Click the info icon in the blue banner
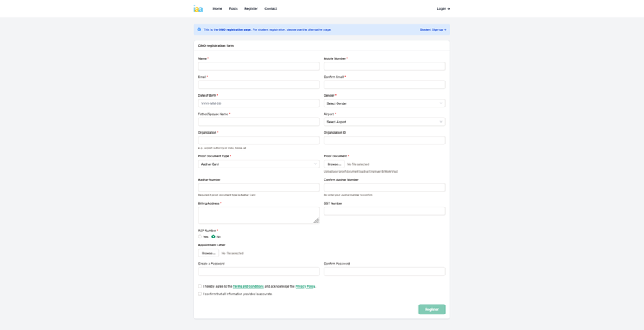 click(x=199, y=29)
